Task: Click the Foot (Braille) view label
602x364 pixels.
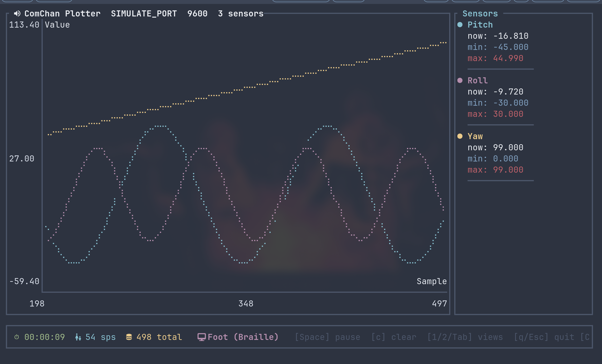Action: point(243,337)
